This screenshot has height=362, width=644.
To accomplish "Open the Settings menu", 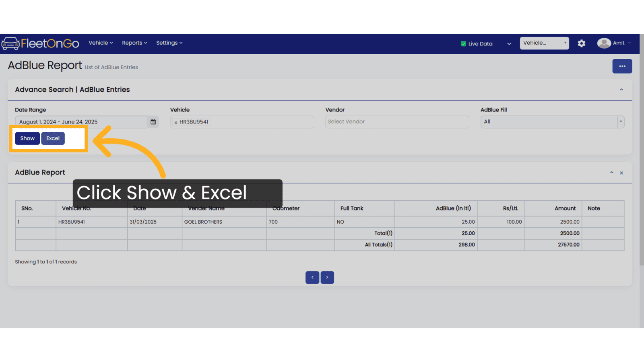I will click(169, 43).
